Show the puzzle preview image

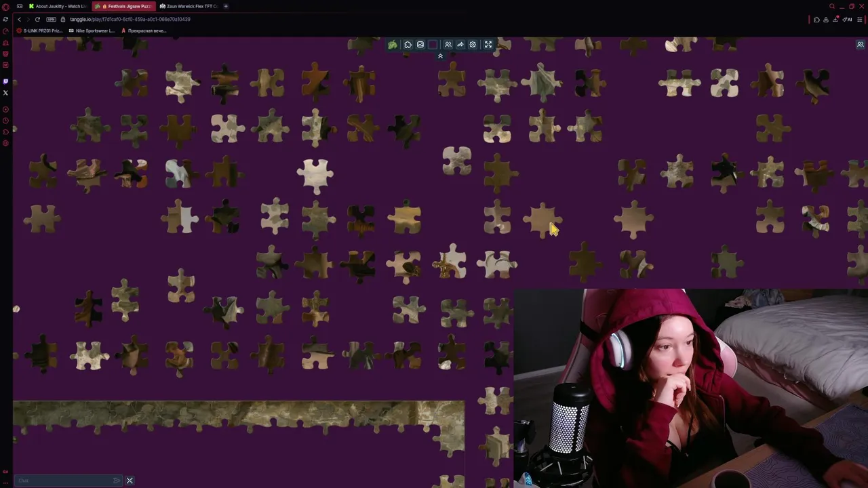420,45
